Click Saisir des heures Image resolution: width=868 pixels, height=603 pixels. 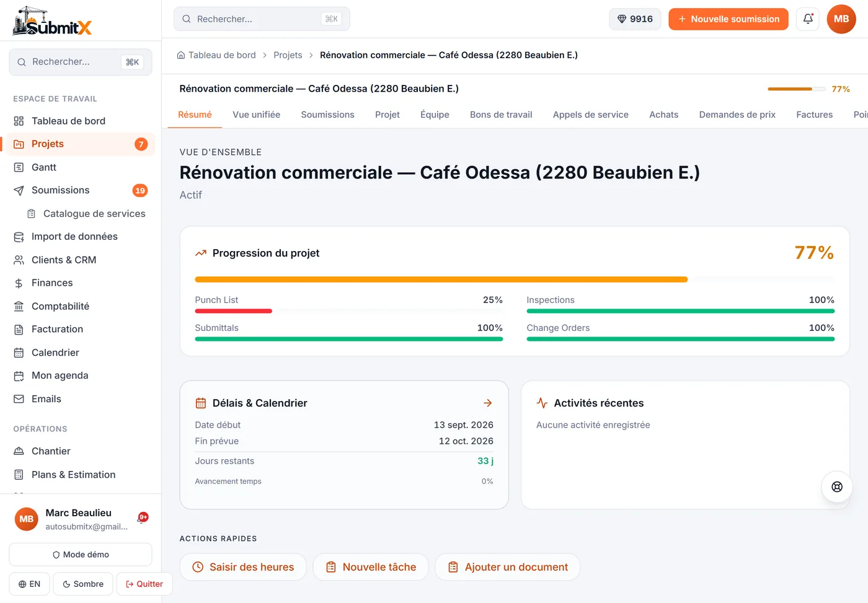243,567
